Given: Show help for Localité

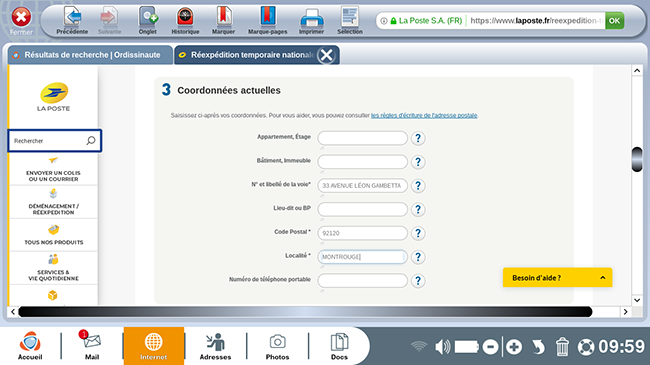Looking at the screenshot, I should [x=418, y=257].
